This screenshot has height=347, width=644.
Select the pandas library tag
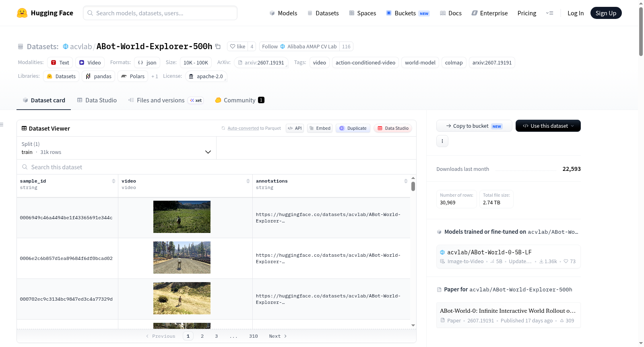point(99,76)
